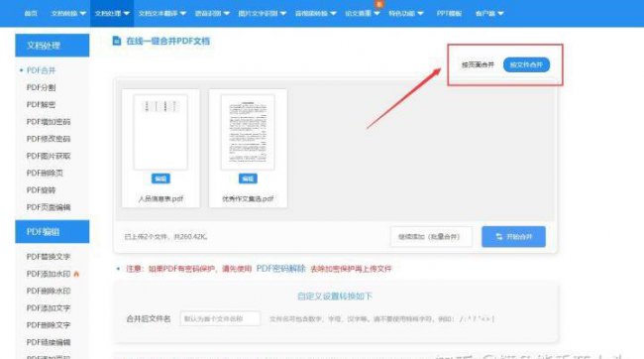Image resolution: width=644 pixels, height=359 pixels.
Task: Open PPT模板 in the top navigation
Action: tap(449, 13)
